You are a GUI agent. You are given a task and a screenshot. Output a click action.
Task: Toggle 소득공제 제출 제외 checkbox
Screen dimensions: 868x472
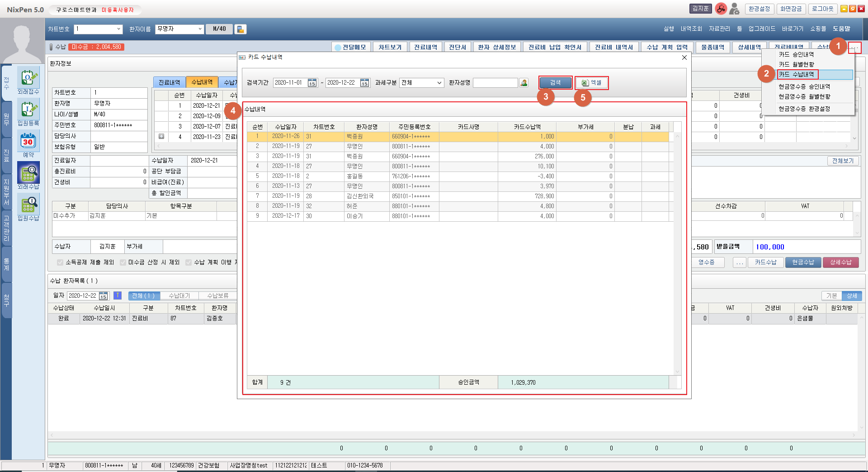[60, 262]
